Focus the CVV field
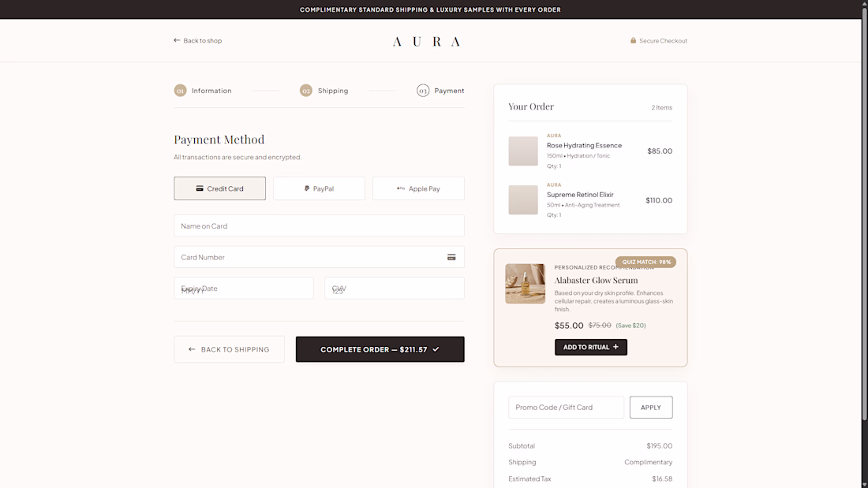 coord(394,289)
